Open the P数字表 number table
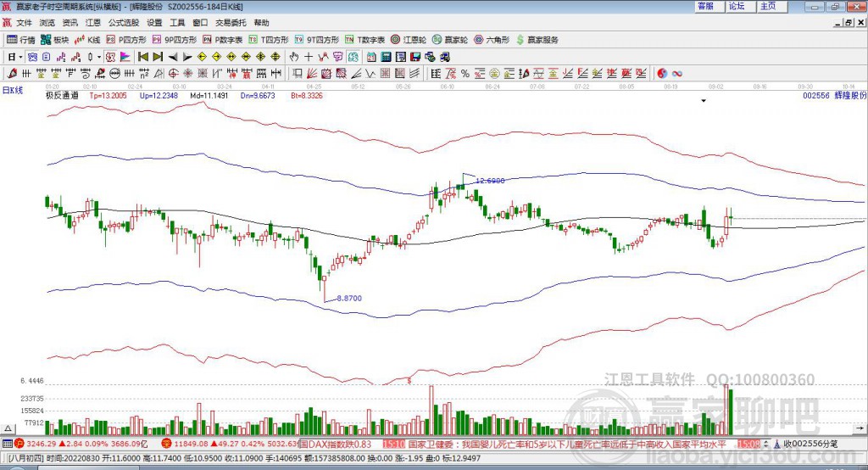Image resolution: width=868 pixels, height=470 pixels. (223, 40)
